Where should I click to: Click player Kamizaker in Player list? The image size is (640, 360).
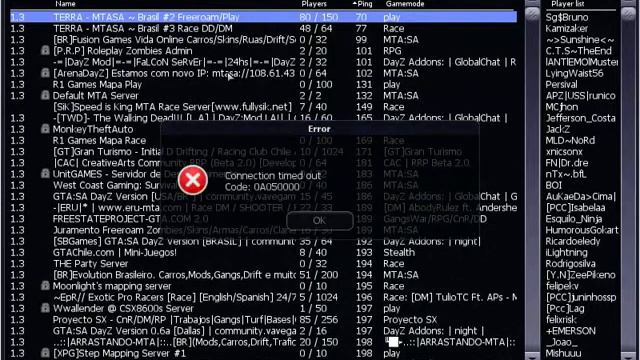pos(567,29)
